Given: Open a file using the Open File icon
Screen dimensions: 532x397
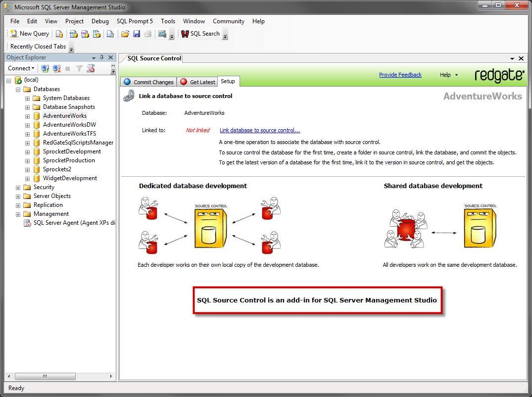Looking at the screenshot, I should [x=125, y=34].
